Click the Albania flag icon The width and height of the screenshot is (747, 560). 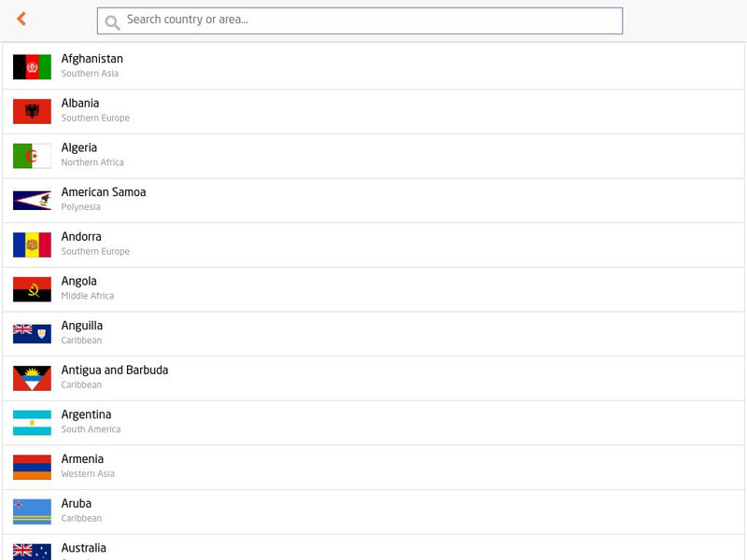point(32,111)
